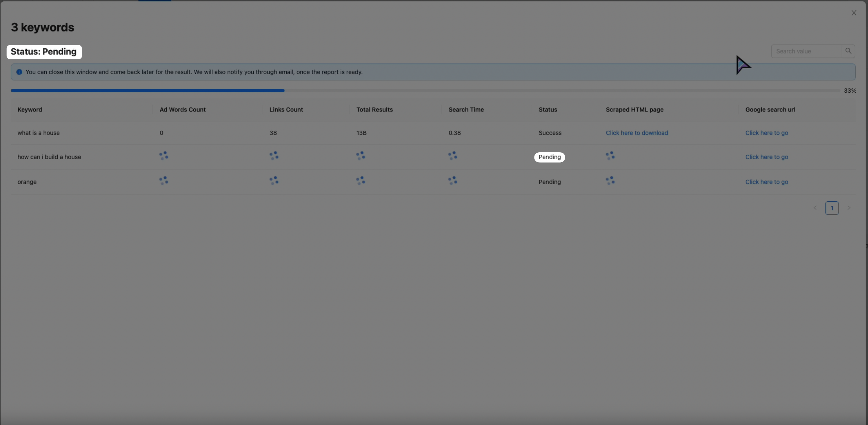The width and height of the screenshot is (868, 425).
Task: Open Google search url for what is a house
Action: click(x=767, y=133)
